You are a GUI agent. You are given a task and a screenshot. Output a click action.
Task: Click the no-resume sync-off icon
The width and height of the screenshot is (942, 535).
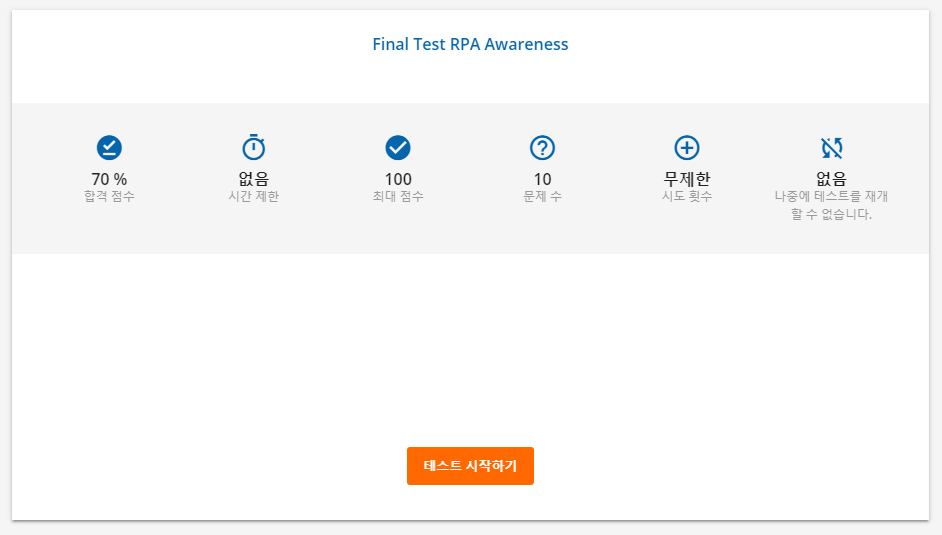click(831, 148)
